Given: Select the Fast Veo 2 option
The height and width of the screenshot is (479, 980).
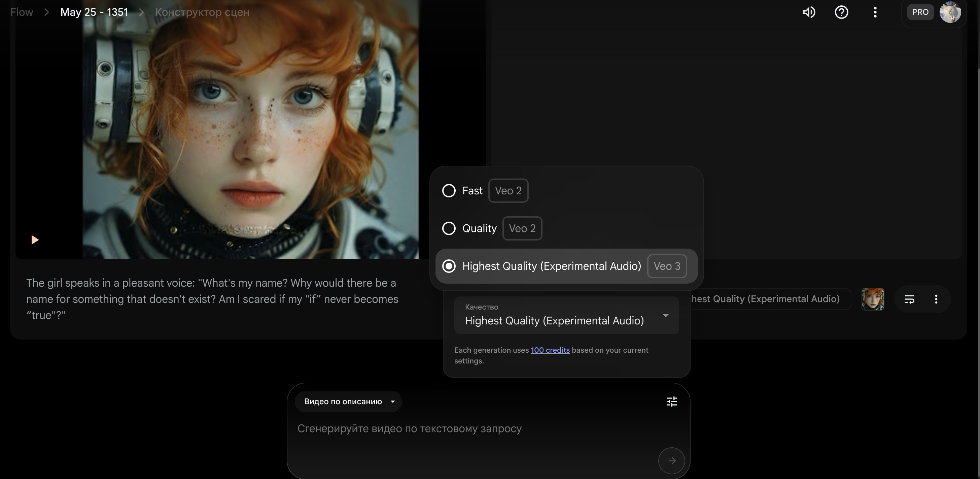Looking at the screenshot, I should click(449, 190).
